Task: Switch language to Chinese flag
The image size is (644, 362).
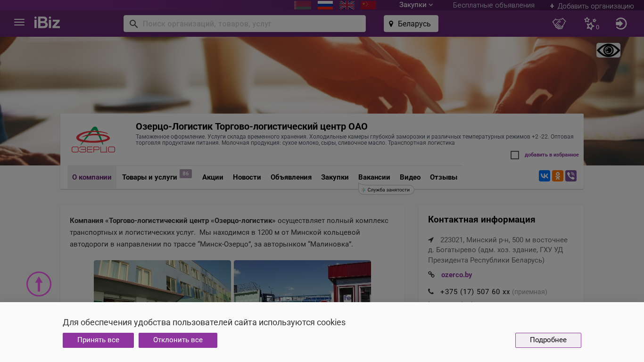Action: (x=369, y=5)
